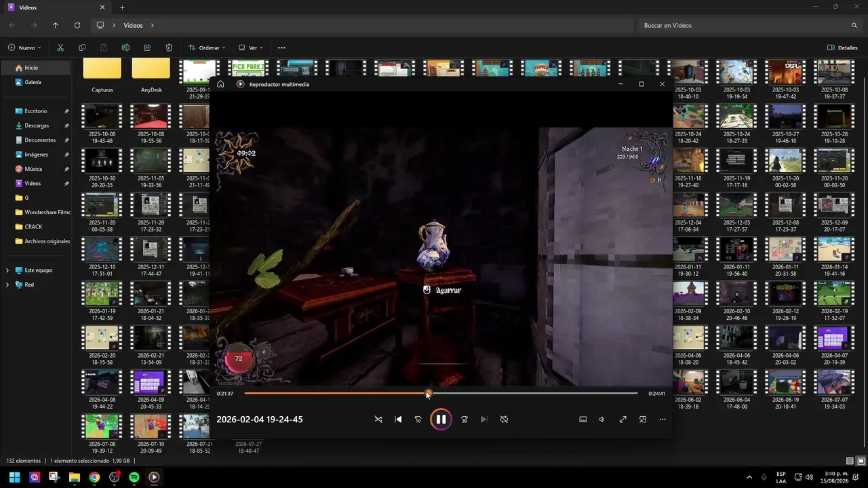
Task: Open Imágenes in the navigation pane
Action: [36, 155]
